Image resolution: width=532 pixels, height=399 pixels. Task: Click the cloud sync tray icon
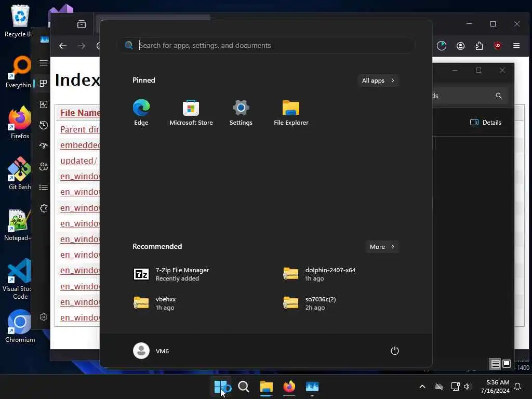pos(439,387)
